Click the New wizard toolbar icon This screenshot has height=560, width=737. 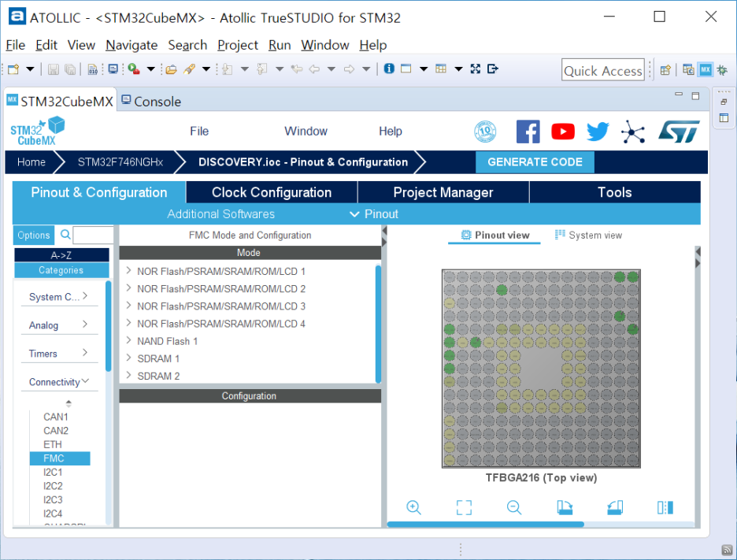pyautogui.click(x=13, y=69)
